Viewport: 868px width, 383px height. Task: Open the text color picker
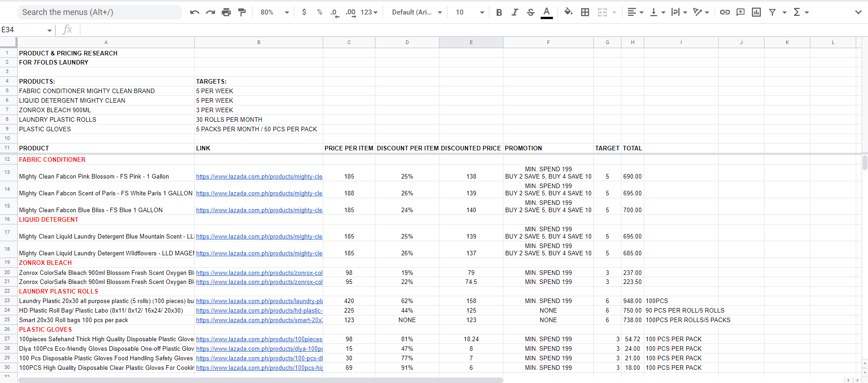click(547, 12)
